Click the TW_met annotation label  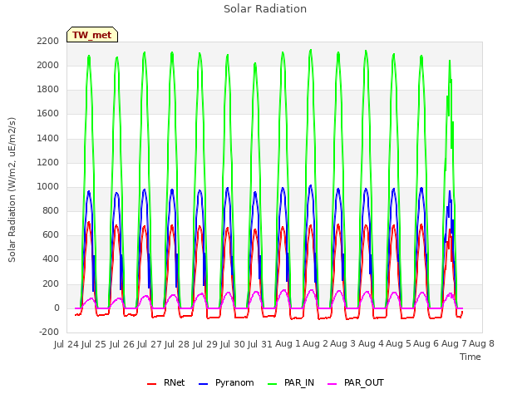pos(92,35)
